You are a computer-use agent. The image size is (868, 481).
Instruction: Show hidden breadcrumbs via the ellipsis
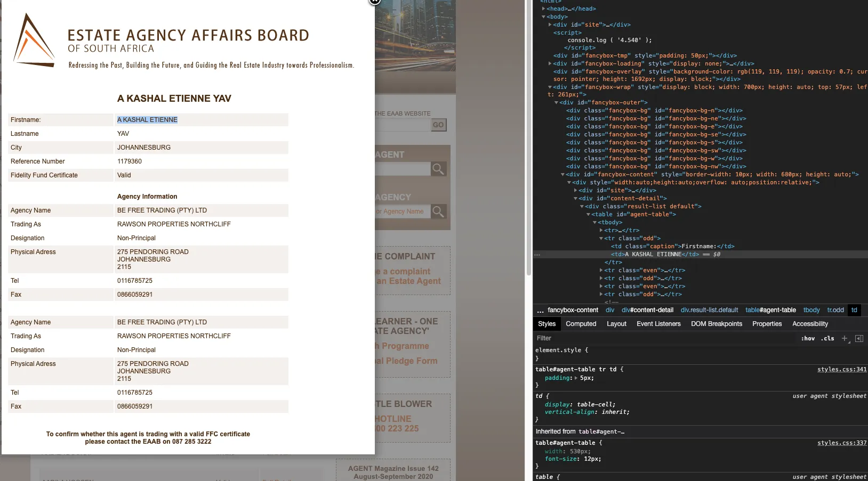[540, 311]
